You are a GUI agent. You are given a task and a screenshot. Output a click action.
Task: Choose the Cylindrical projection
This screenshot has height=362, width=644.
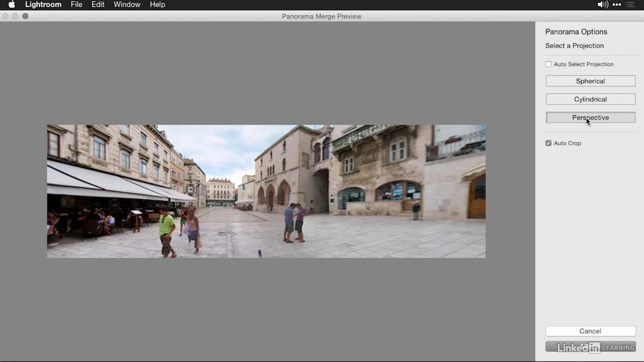[590, 100]
